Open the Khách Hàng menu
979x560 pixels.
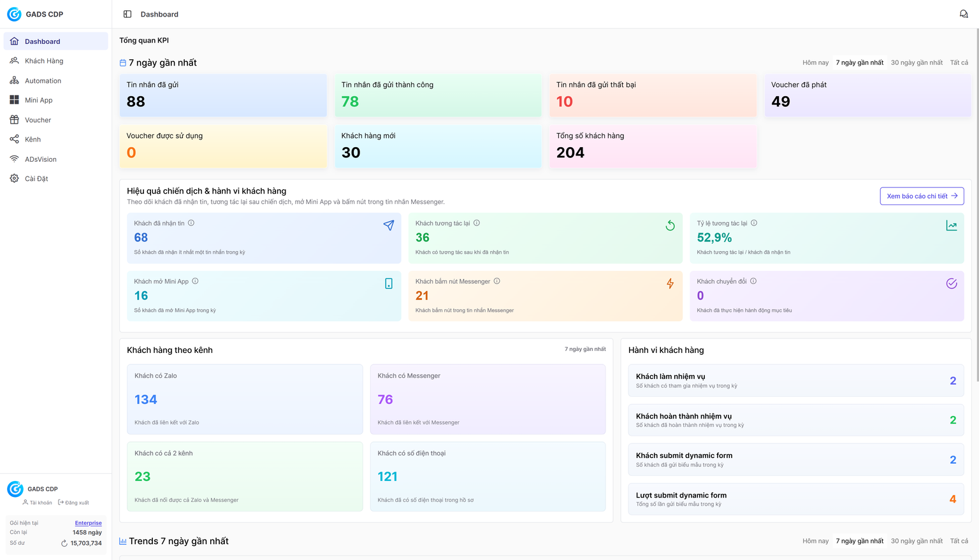point(56,61)
